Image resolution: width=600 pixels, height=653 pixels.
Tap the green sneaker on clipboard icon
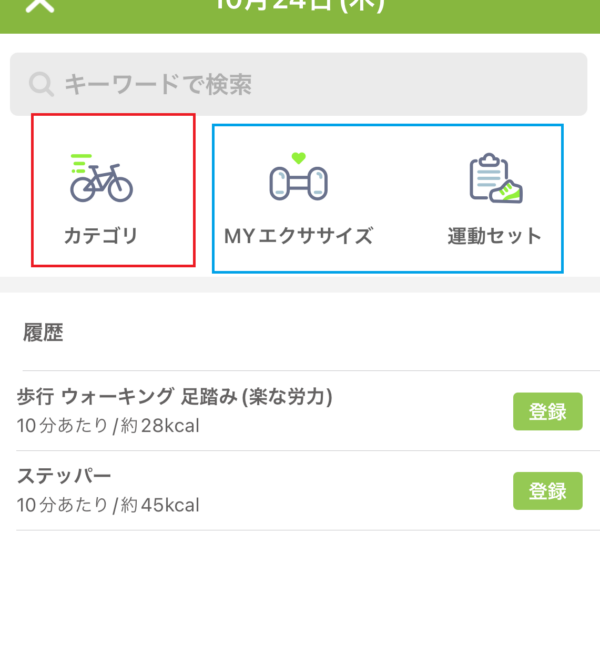(507, 192)
